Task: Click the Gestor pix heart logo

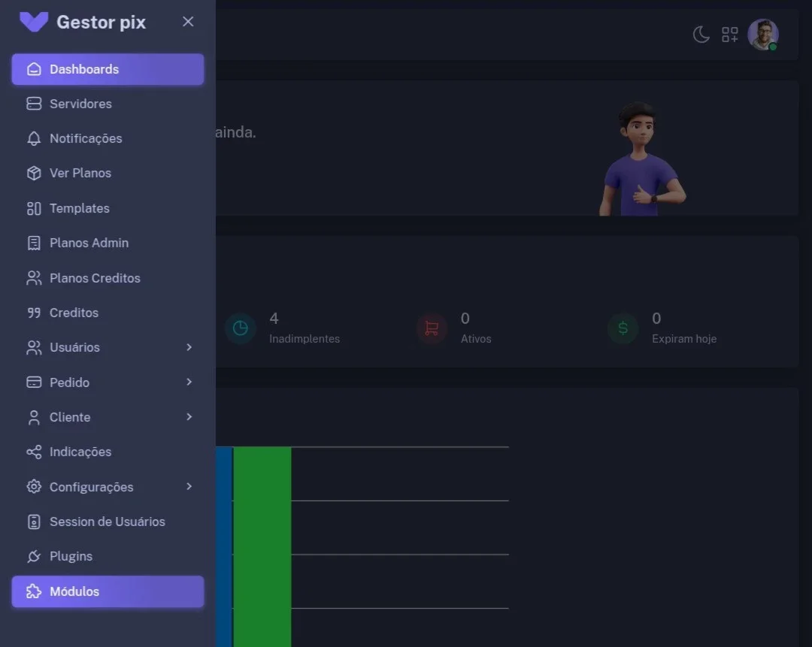Action: [34, 22]
